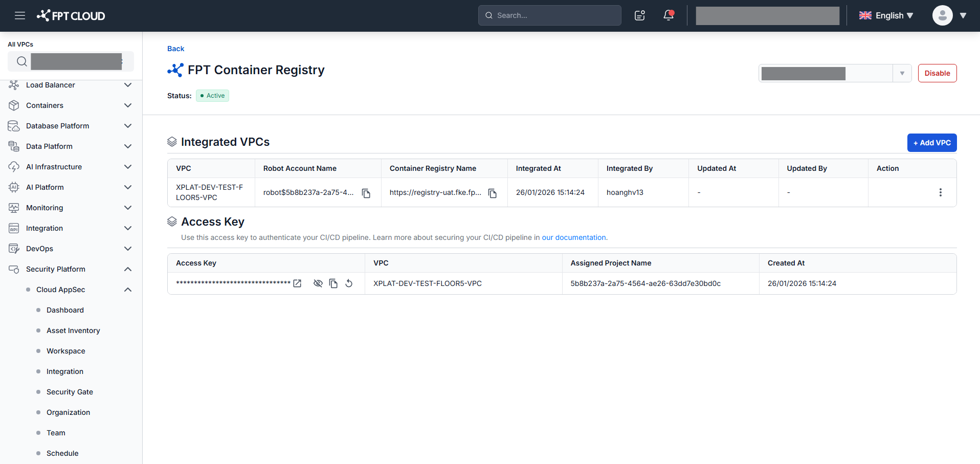The height and width of the screenshot is (464, 980).
Task: Click the search magnifier in All VPCs
Action: point(21,61)
